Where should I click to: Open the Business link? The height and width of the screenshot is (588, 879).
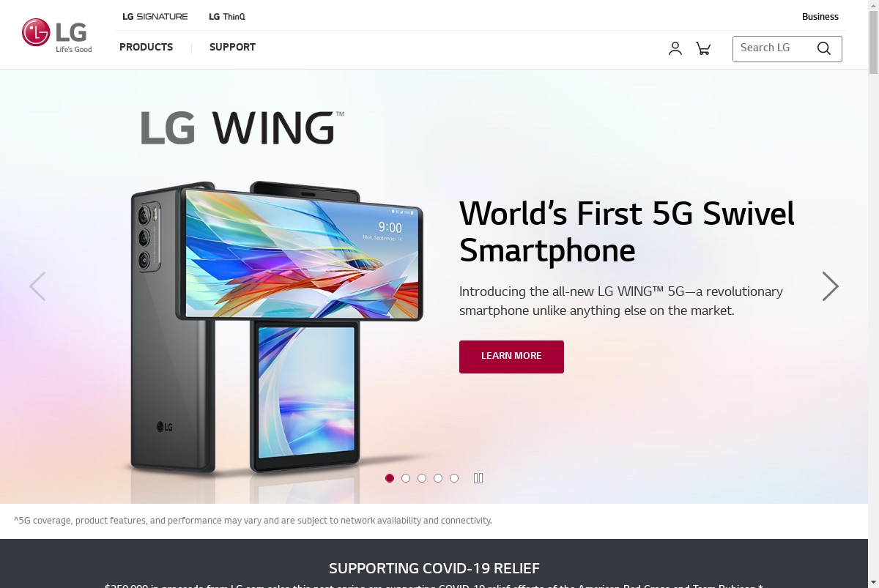[x=820, y=17]
